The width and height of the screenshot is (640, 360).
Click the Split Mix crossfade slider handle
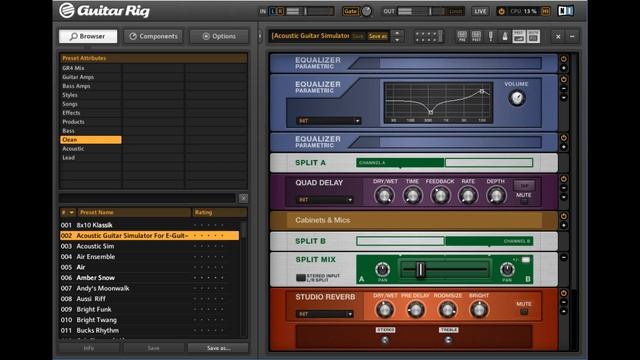[420, 270]
